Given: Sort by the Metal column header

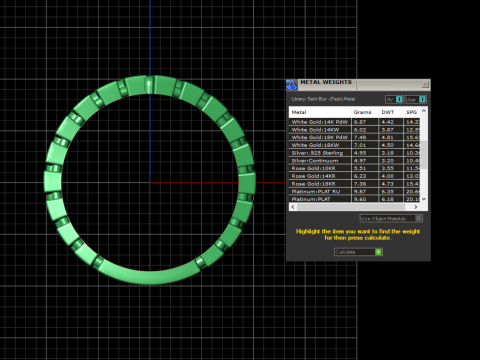Looking at the screenshot, I should point(320,112).
